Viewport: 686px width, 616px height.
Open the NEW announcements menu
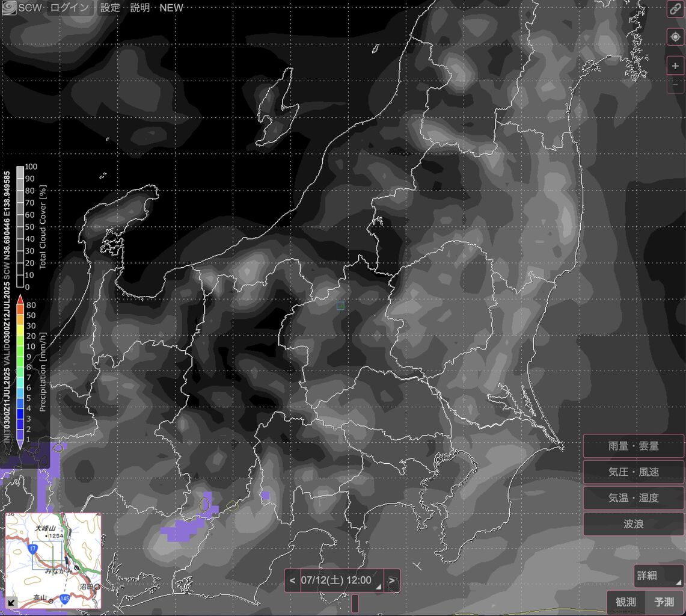tap(171, 8)
